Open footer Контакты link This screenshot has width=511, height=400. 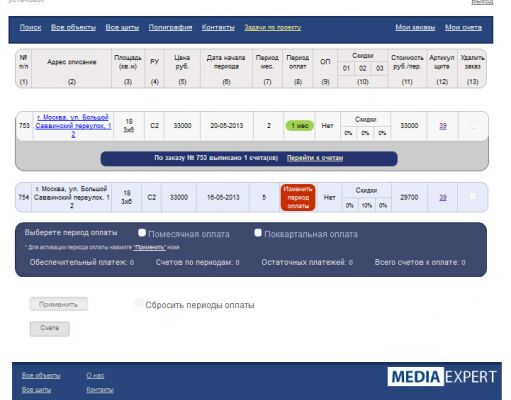100,390
